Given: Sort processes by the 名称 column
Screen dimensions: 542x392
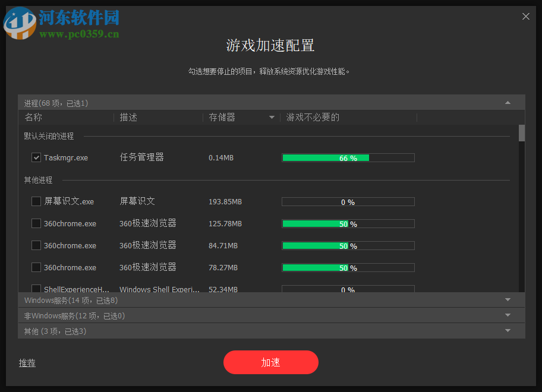Looking at the screenshot, I should 34,118.
